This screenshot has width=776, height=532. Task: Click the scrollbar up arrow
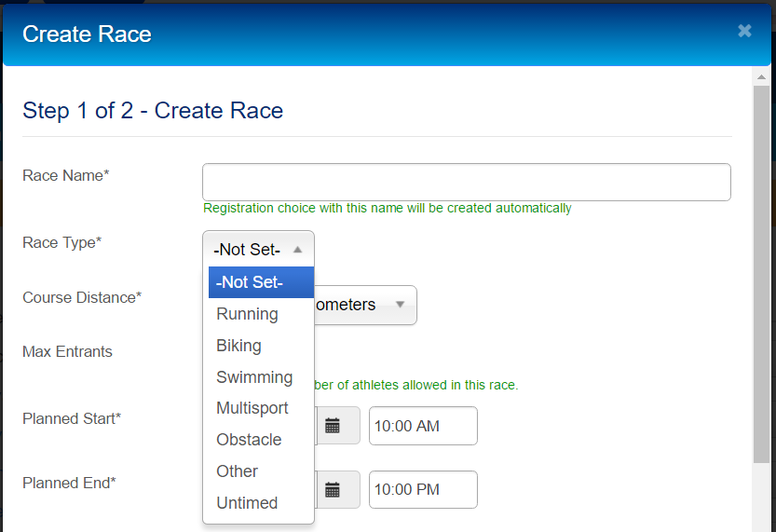pos(761,77)
